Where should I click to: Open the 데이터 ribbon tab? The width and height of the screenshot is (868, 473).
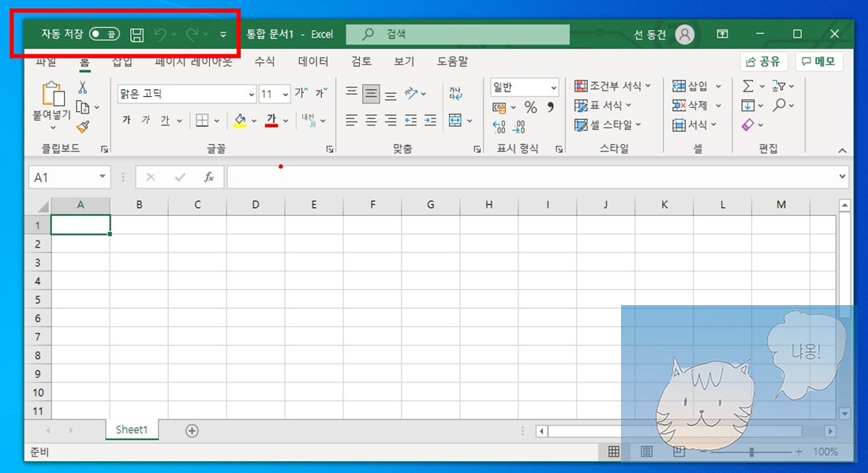(x=313, y=61)
